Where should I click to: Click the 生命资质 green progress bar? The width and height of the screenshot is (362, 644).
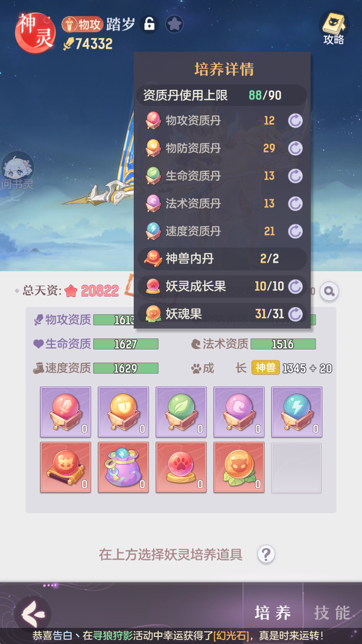pyautogui.click(x=125, y=344)
